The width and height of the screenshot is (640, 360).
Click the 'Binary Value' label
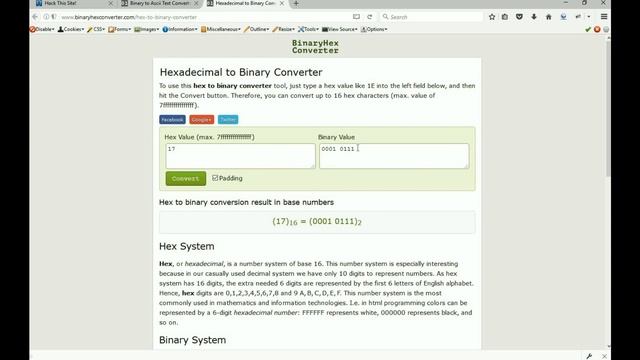click(x=336, y=137)
